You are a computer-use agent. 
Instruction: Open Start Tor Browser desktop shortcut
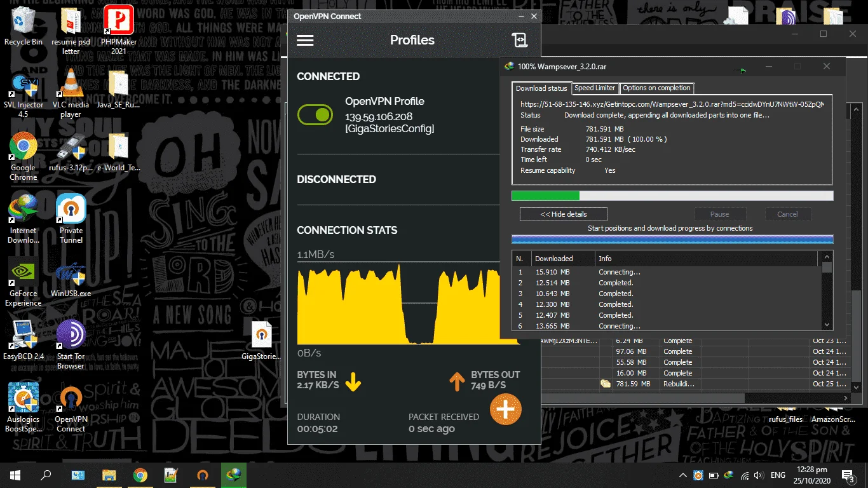[x=71, y=346]
